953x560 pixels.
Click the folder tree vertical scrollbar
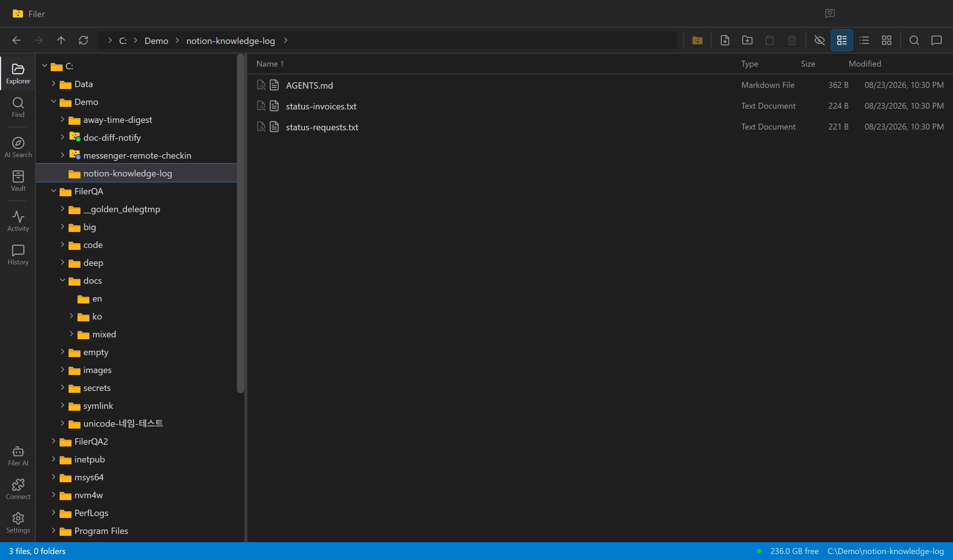click(x=241, y=224)
